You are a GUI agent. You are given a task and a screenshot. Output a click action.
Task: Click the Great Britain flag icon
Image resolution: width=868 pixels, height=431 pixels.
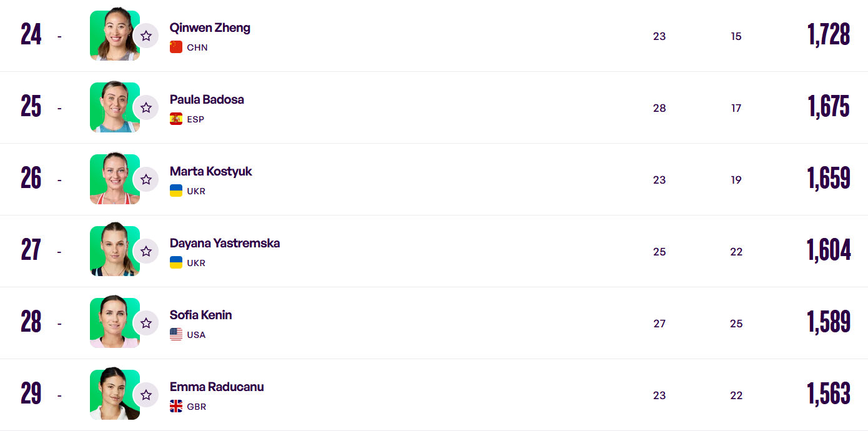(176, 406)
